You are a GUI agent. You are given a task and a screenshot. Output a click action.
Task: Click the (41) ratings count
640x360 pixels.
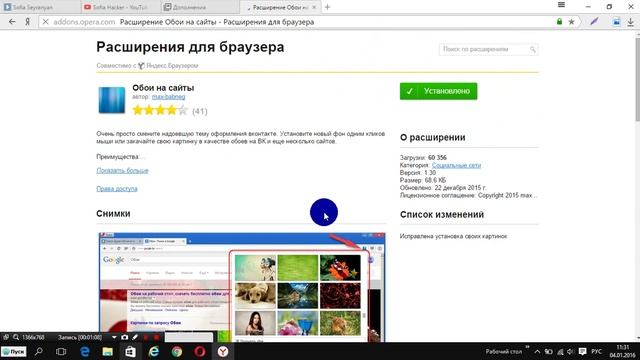200,111
